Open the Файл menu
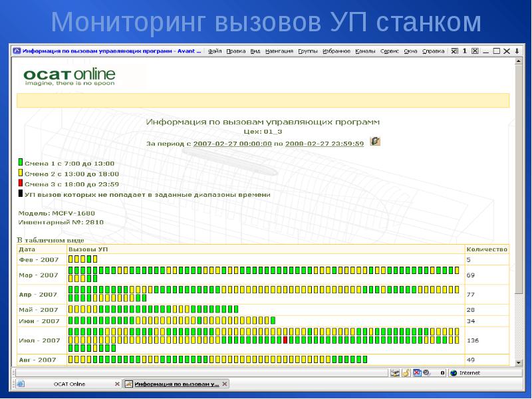The height and width of the screenshot is (399, 532). [215, 51]
